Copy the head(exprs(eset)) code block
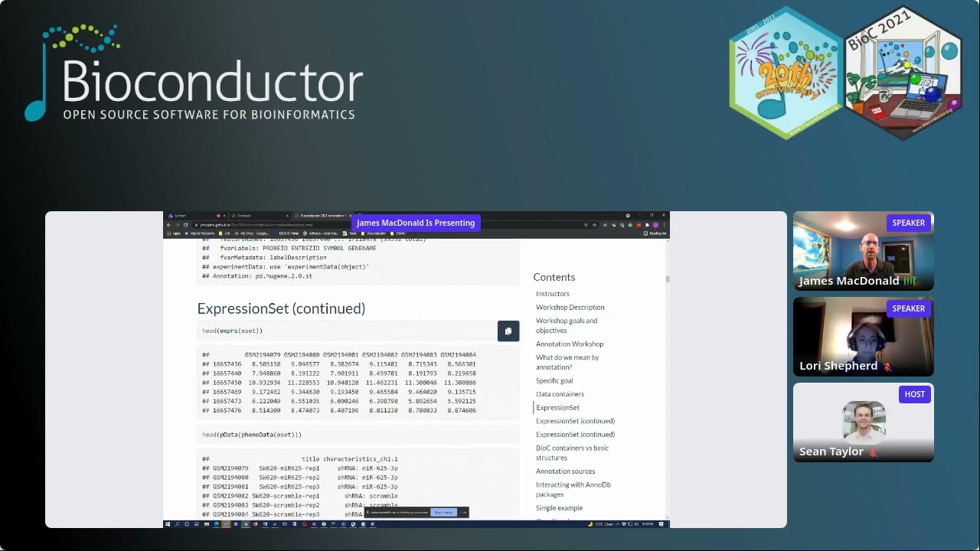980x551 pixels. [508, 331]
